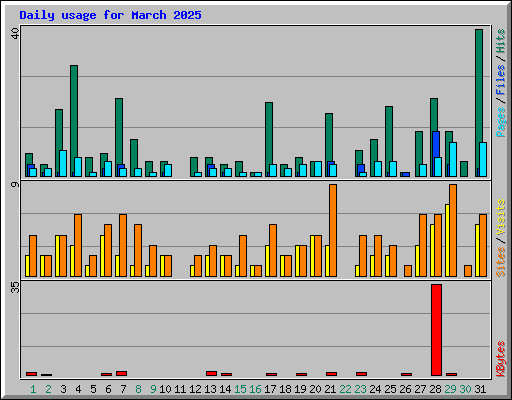Click the Pages legend text
The image size is (512, 400).
[500, 122]
